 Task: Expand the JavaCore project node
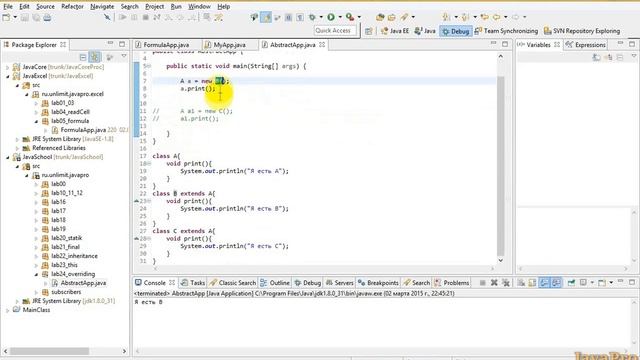click(8, 67)
